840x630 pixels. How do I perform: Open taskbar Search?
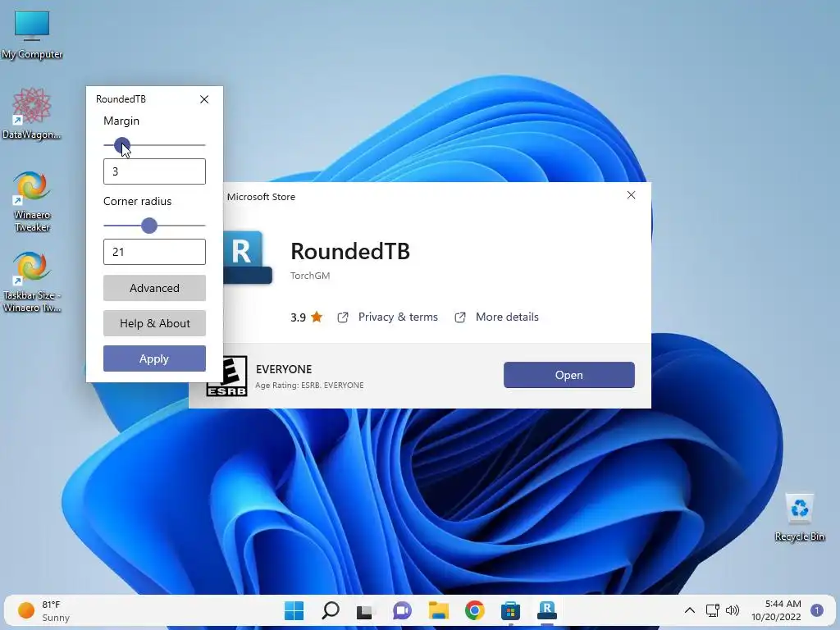pyautogui.click(x=330, y=610)
